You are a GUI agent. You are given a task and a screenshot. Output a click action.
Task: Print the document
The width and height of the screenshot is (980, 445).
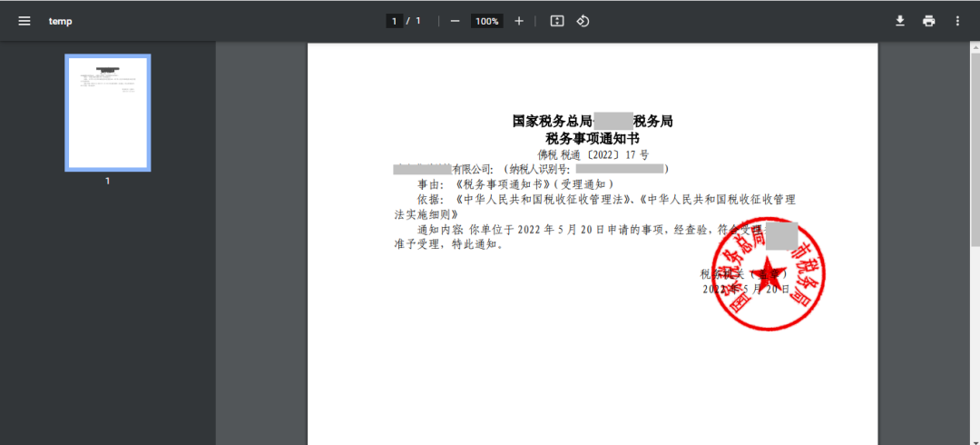pyautogui.click(x=929, y=21)
